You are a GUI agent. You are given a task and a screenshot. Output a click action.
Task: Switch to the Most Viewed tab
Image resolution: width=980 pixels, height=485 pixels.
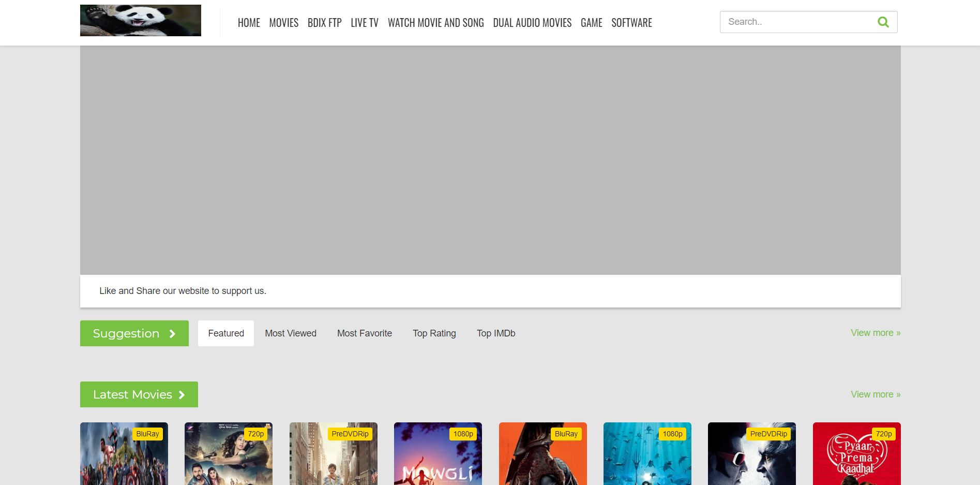coord(291,333)
